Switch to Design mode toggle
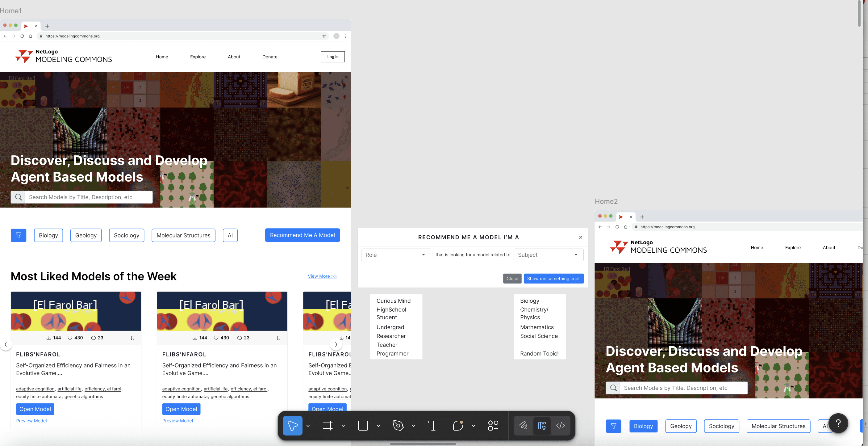Viewport: 868px width, 446px height. click(542, 425)
